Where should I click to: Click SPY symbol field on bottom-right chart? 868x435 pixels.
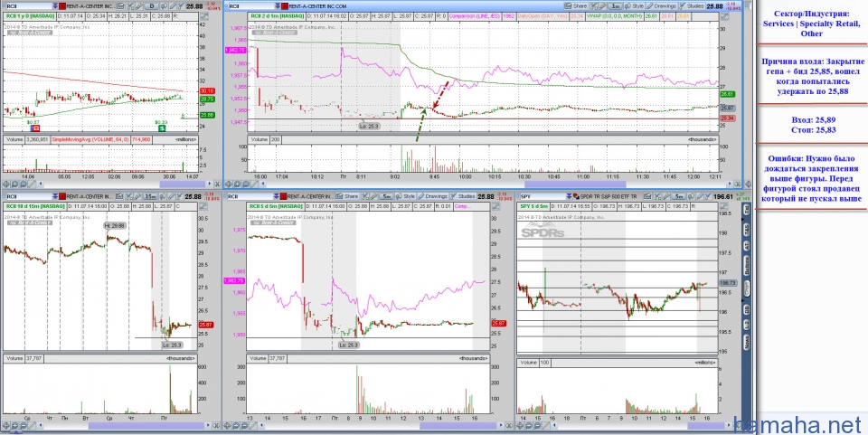click(x=543, y=196)
